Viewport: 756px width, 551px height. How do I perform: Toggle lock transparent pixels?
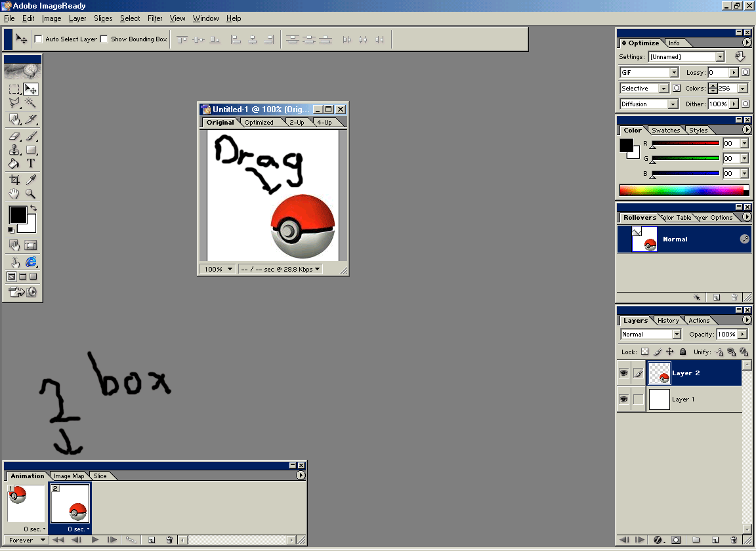(644, 352)
